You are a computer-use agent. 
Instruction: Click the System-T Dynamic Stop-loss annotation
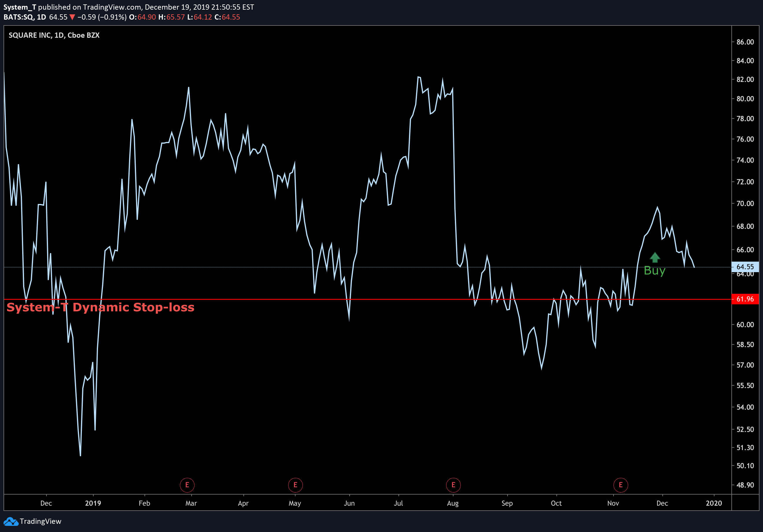click(100, 307)
